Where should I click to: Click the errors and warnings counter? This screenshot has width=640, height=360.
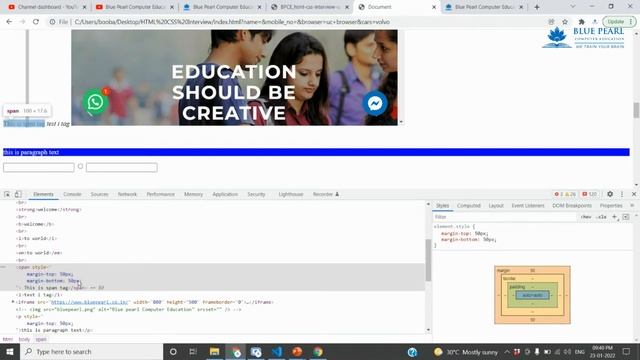click(x=565, y=194)
